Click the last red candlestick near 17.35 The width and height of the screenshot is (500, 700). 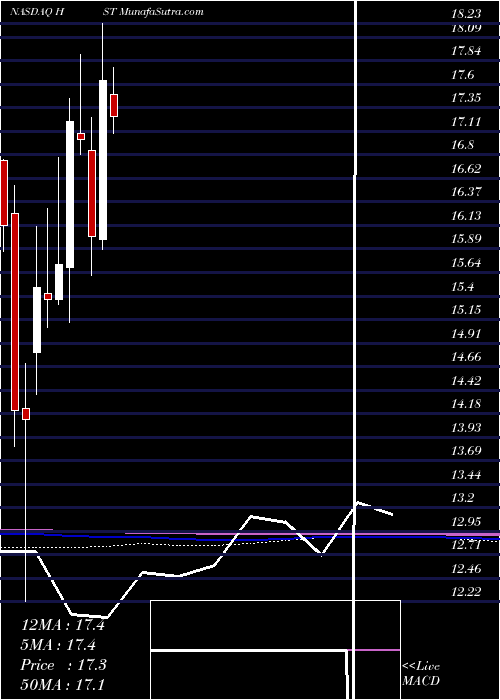point(114,105)
